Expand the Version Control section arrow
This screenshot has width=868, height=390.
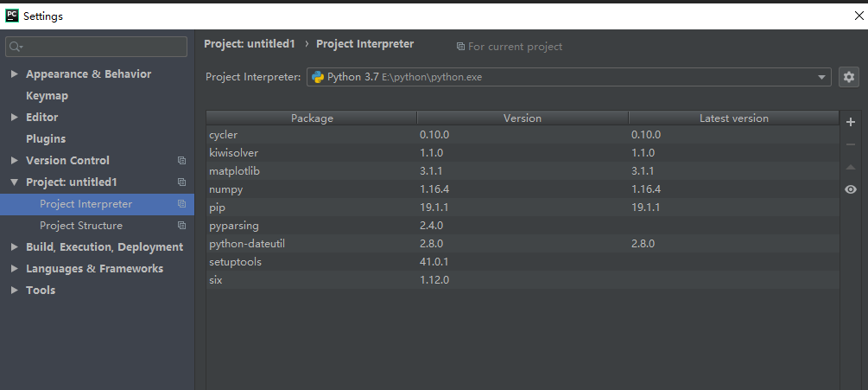point(15,161)
